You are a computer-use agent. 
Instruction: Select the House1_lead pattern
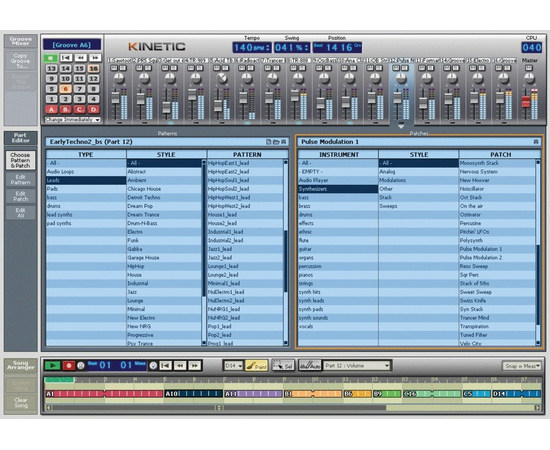(245, 215)
